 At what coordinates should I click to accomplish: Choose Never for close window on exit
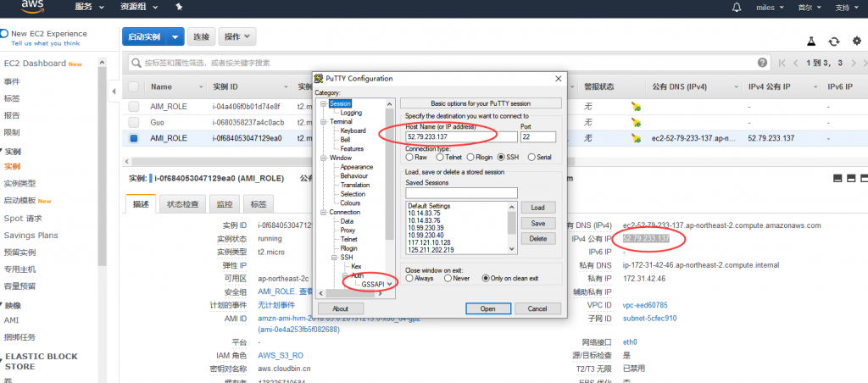click(448, 279)
